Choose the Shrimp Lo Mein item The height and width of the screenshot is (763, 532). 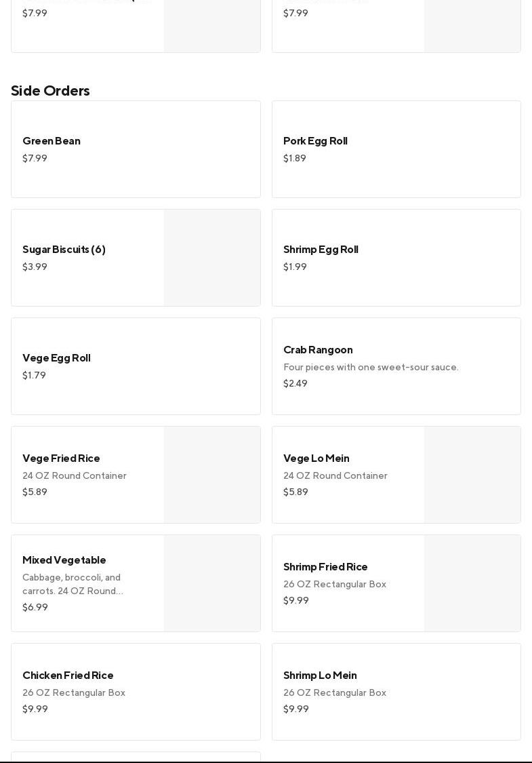(320, 676)
